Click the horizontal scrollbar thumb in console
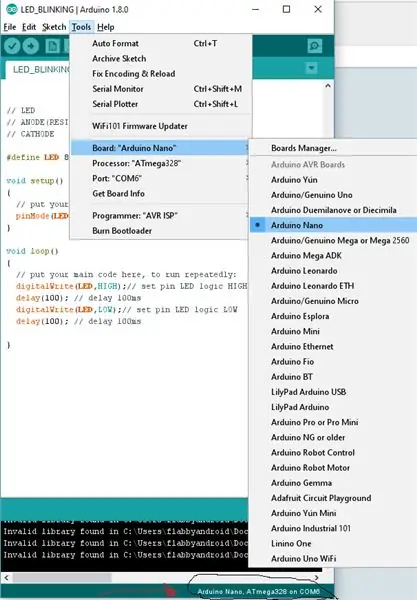Viewport: 417px width, 600px height. tap(62, 577)
